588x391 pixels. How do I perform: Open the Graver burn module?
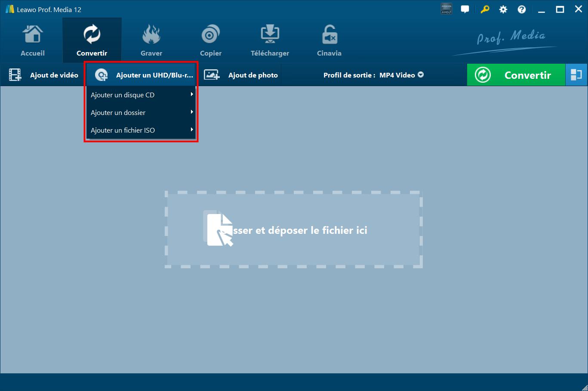(151, 41)
